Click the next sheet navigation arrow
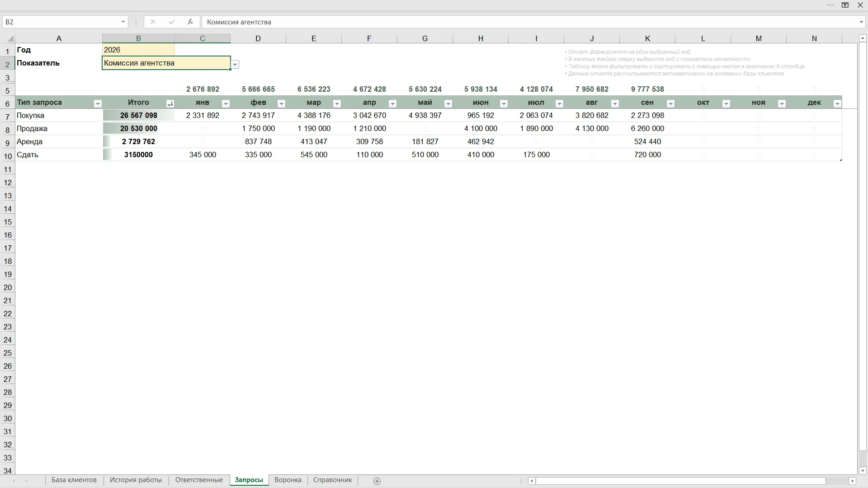The height and width of the screenshot is (488, 868). [x=26, y=481]
